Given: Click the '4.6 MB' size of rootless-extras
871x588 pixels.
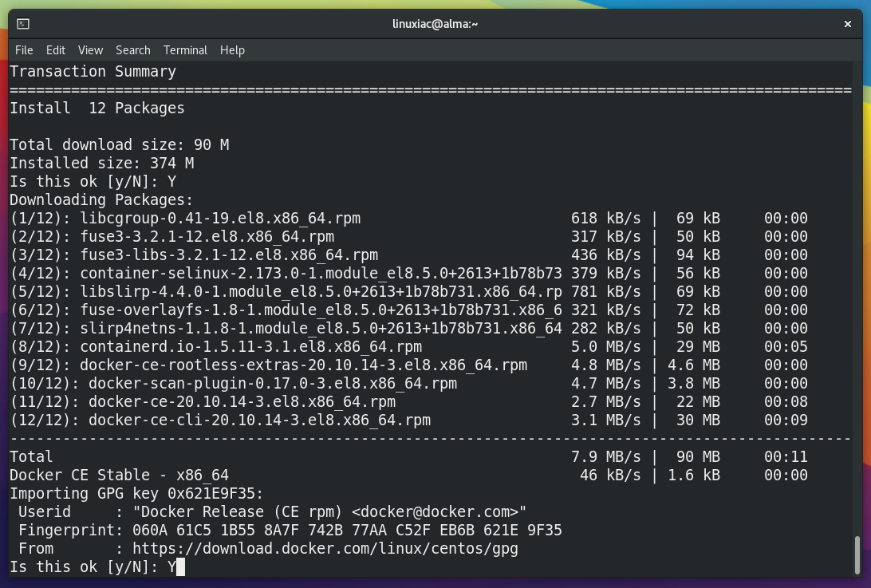Looking at the screenshot, I should point(694,365).
